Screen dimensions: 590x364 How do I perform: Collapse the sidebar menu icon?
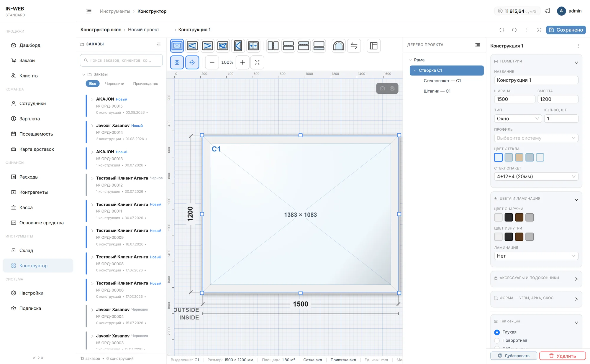89,11
